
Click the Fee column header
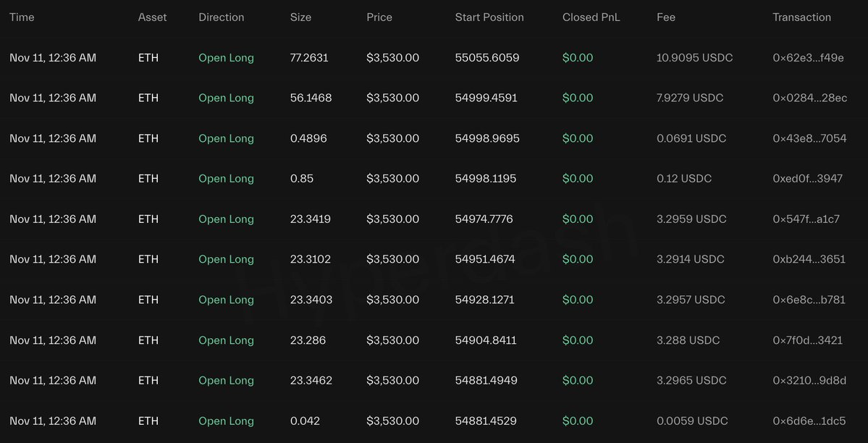[x=666, y=17]
